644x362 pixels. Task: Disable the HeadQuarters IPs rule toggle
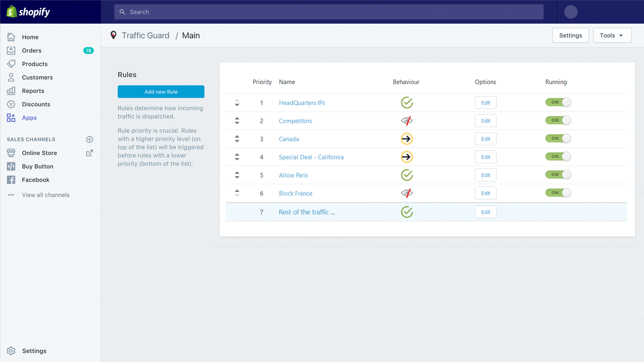tap(558, 102)
